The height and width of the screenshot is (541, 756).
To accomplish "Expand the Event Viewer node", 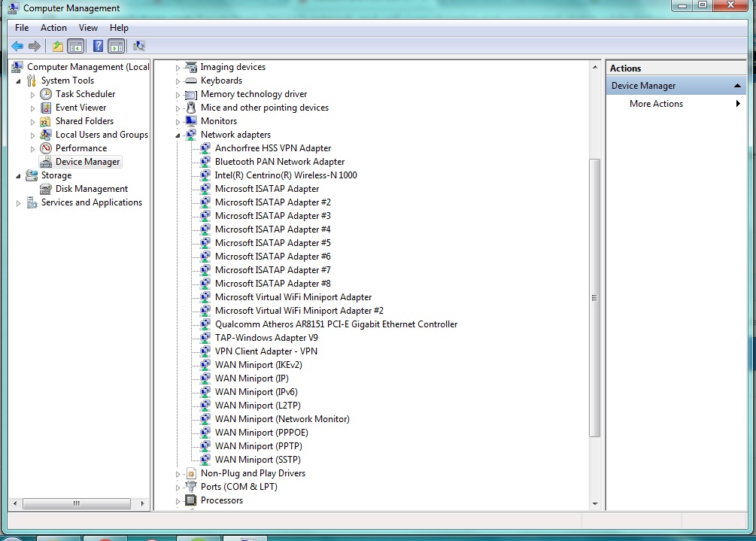I will 32,108.
